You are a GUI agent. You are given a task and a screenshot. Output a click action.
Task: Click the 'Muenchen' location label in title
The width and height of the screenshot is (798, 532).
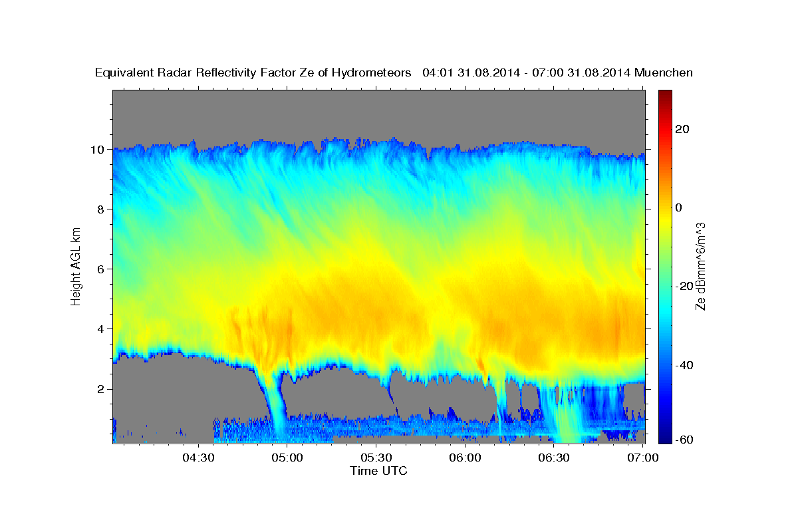tap(664, 72)
